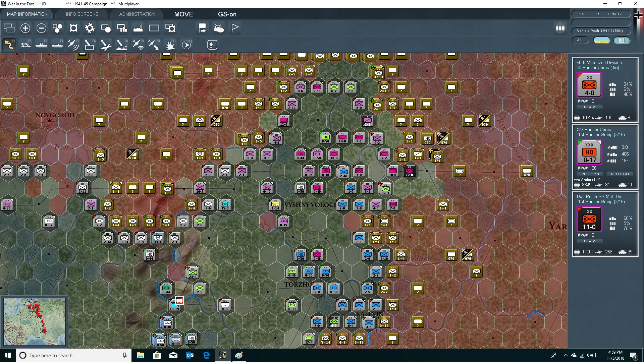The height and width of the screenshot is (362, 644).
Task: Click the date and Turn 17 display
Action: pos(601,14)
